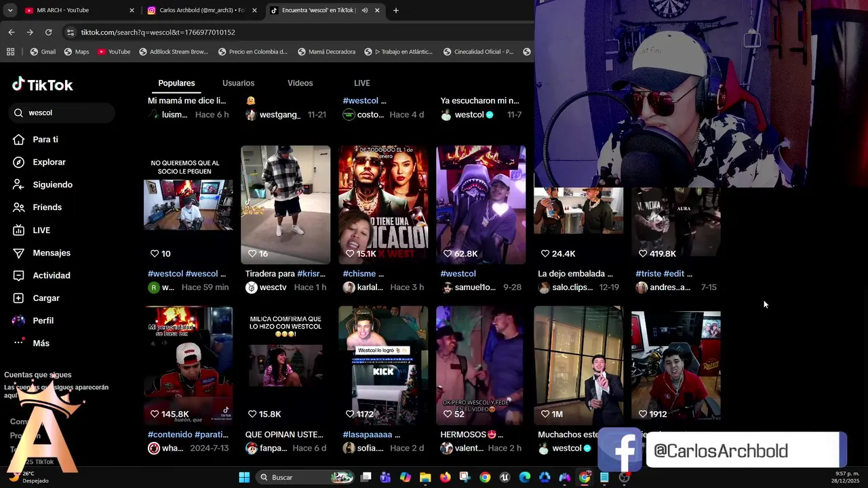The image size is (868, 488).
Task: Click the address bar URL tiktok.com/search
Action: pos(158,32)
